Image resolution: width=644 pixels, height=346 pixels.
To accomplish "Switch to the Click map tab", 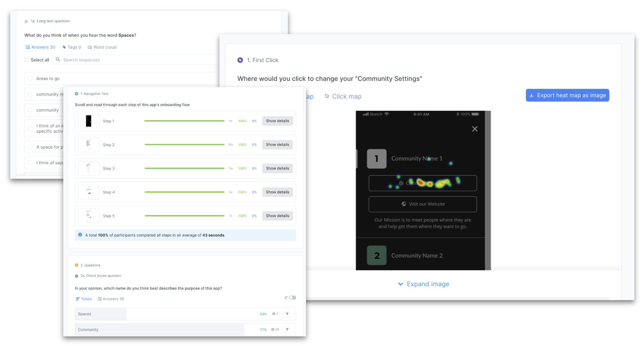I will 343,96.
